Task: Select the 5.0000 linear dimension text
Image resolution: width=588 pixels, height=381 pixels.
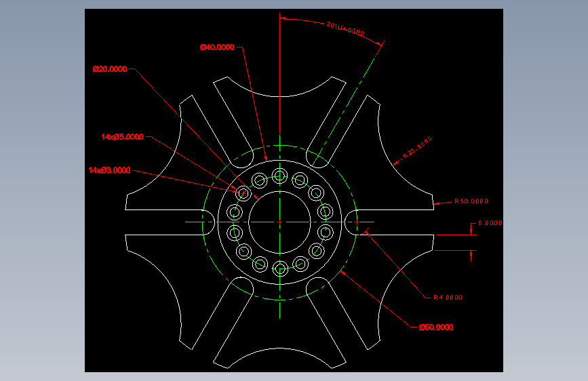Action: [x=490, y=223]
